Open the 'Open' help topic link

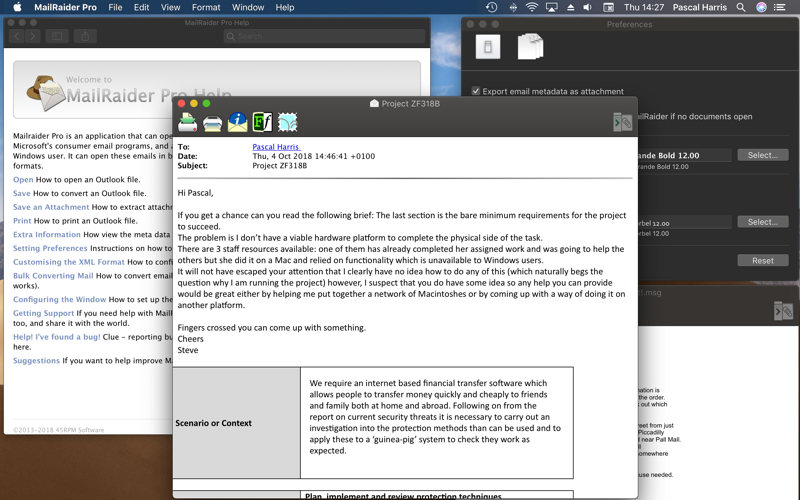23,180
